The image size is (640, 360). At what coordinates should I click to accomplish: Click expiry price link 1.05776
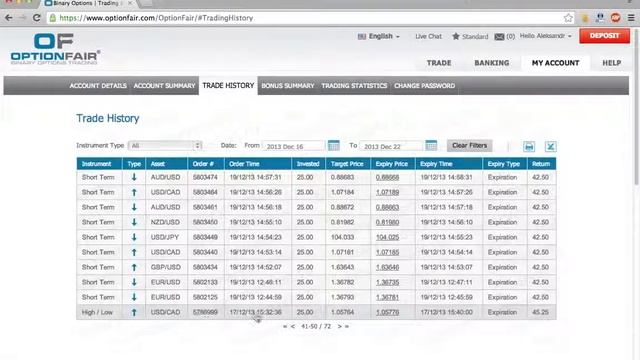coord(387,312)
